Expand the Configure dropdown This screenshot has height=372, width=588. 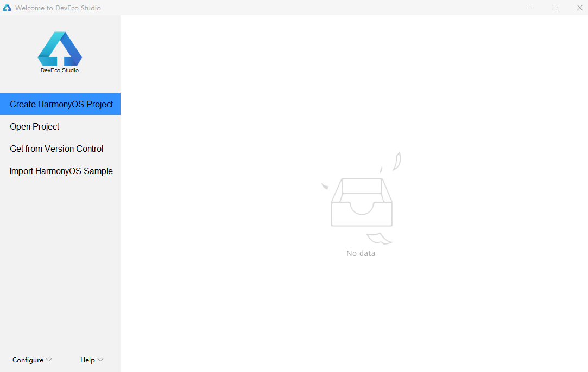pos(32,360)
